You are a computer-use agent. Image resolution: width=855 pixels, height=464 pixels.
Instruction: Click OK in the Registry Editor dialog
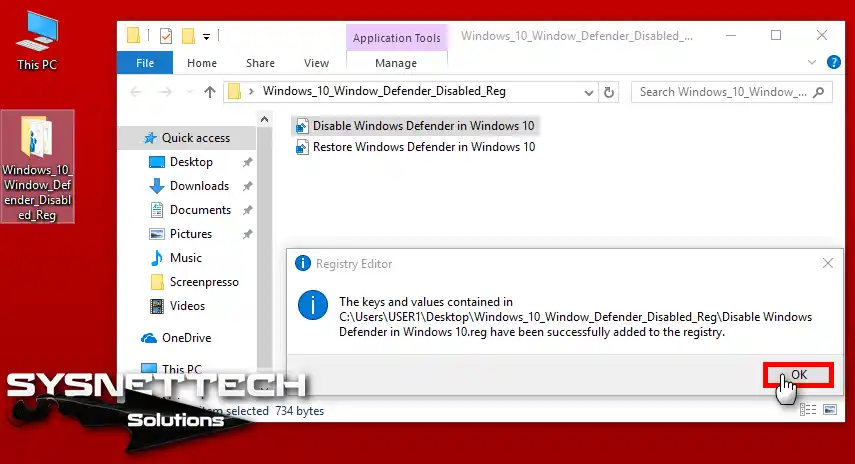coord(798,374)
